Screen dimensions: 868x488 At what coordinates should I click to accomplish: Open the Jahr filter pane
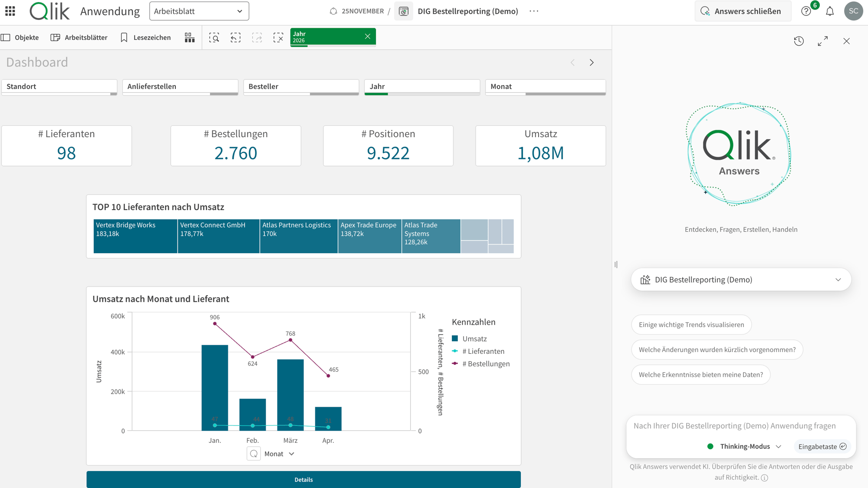422,86
